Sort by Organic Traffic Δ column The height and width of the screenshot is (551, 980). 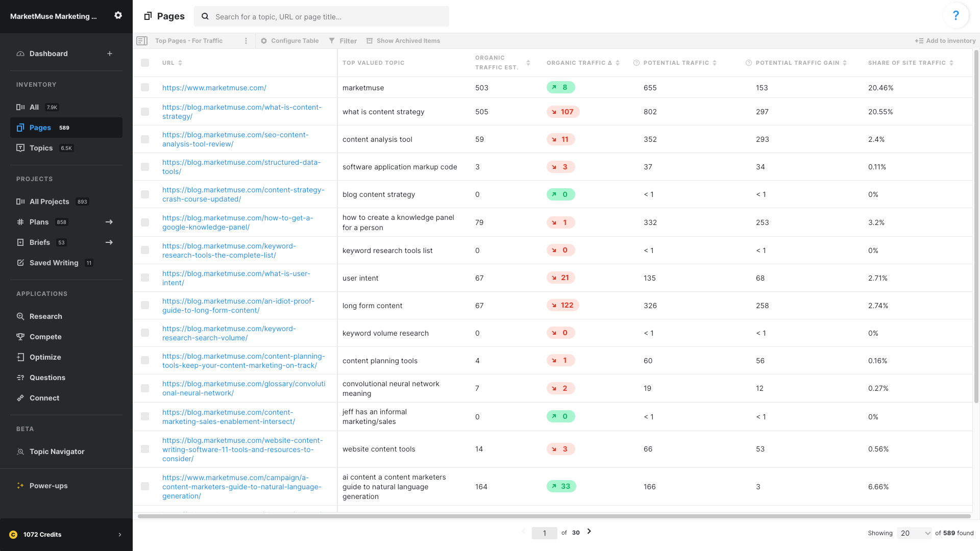(618, 63)
